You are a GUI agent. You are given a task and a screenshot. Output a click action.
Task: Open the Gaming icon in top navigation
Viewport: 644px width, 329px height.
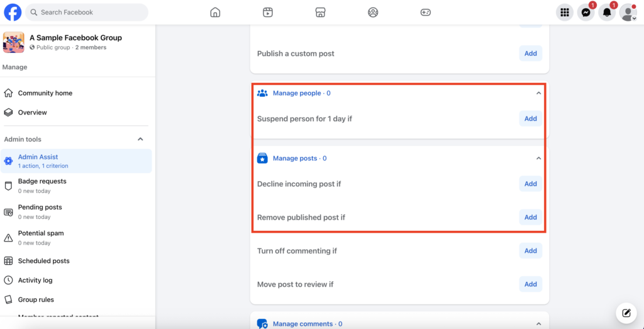(426, 13)
